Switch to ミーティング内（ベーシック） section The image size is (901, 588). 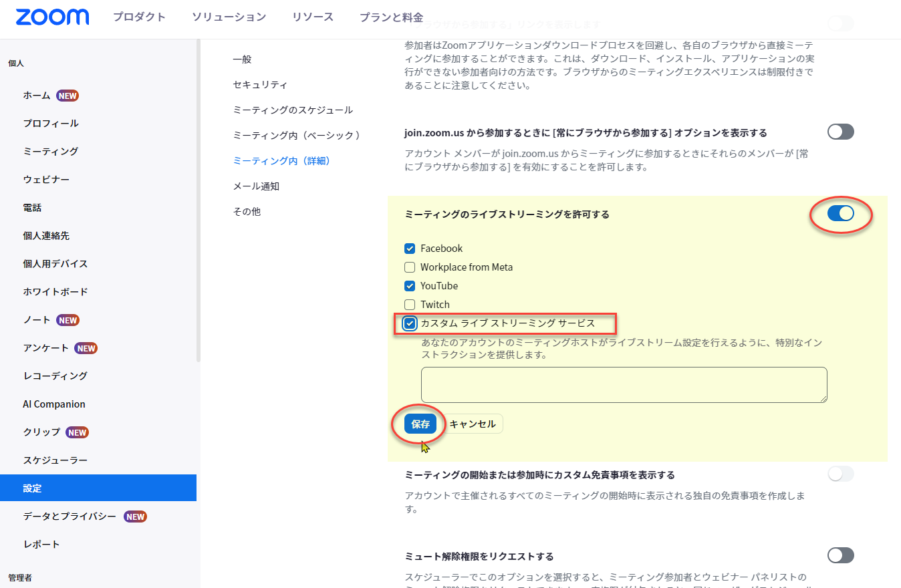click(298, 136)
